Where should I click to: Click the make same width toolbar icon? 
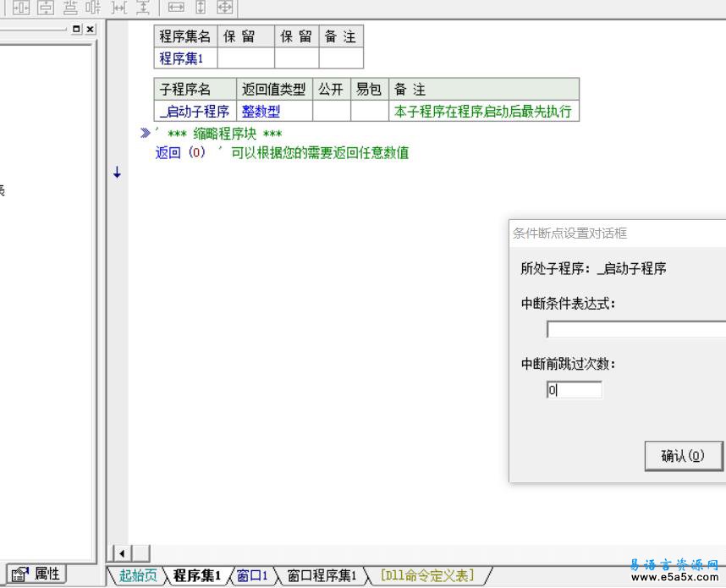(175, 7)
